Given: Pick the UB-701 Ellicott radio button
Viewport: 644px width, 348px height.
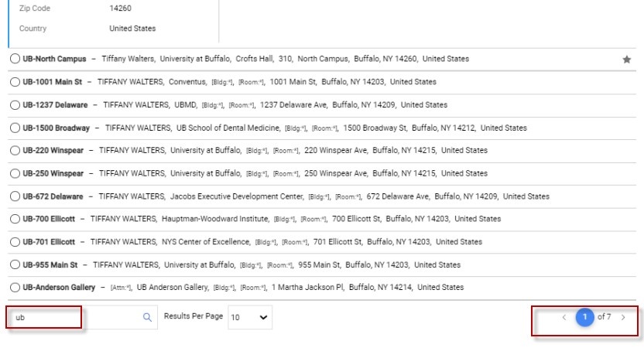Looking at the screenshot, I should [x=15, y=242].
